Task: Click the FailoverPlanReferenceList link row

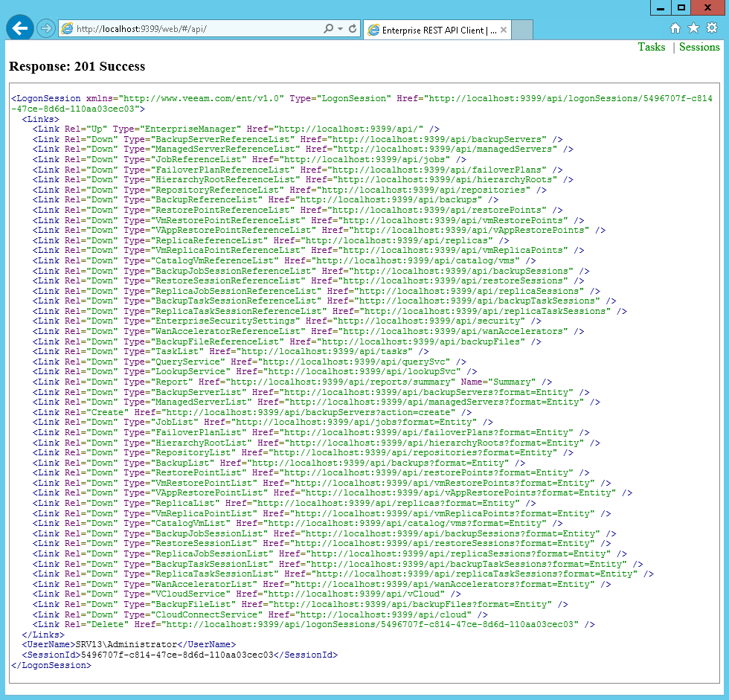Action: (298, 170)
